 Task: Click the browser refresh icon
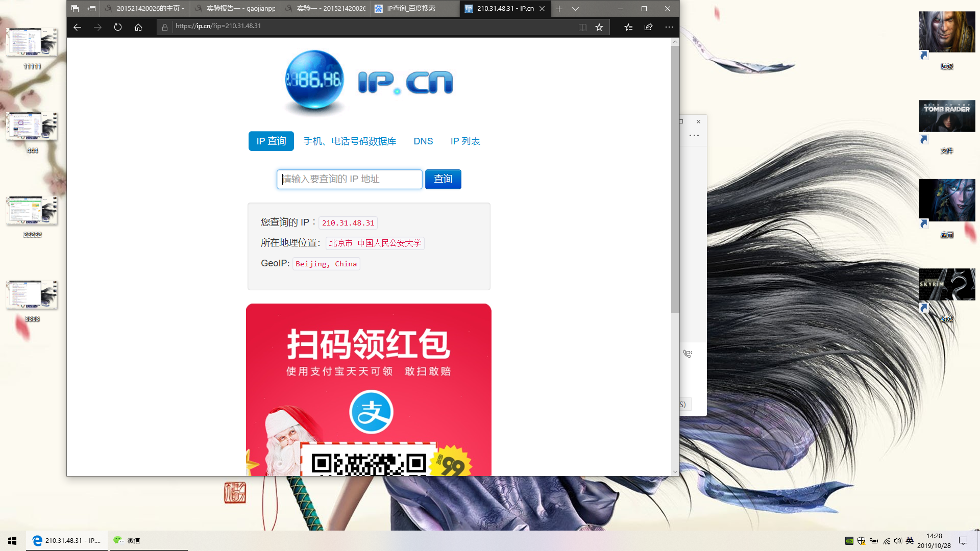[x=118, y=27]
